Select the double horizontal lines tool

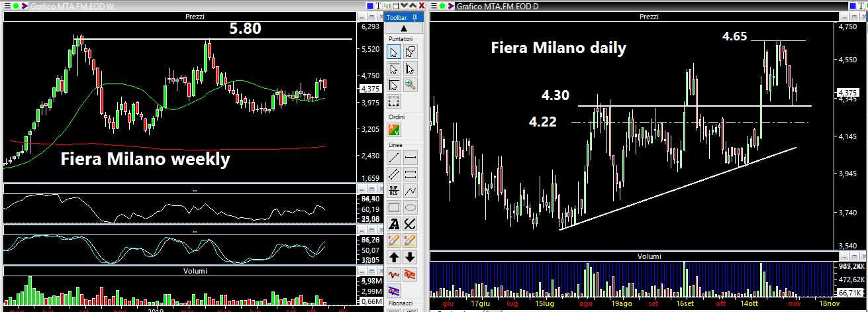[410, 174]
